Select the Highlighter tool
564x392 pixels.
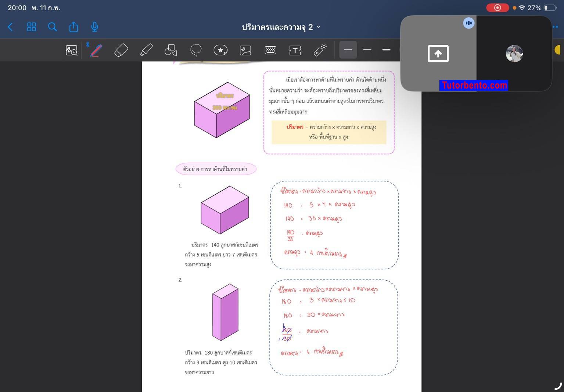146,50
